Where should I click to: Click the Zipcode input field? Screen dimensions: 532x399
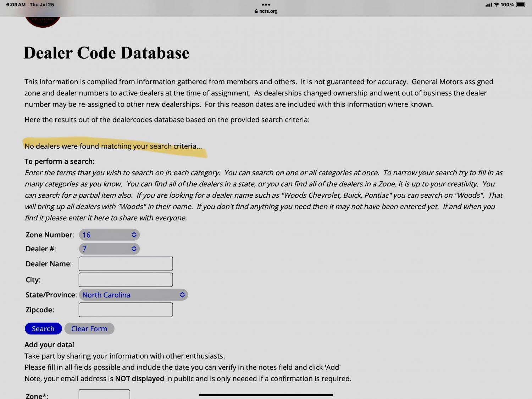pos(126,310)
